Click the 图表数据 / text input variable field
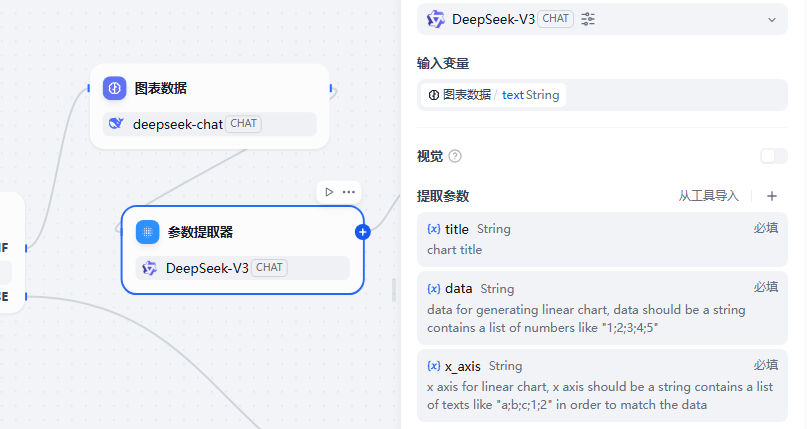The width and height of the screenshot is (807, 429). (602, 95)
